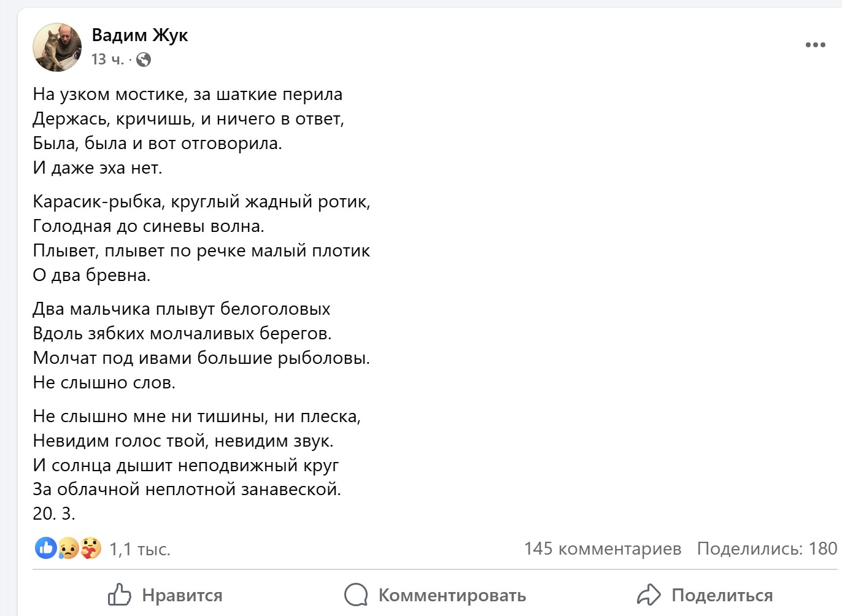842x616 pixels.
Task: Click the line starting with Карасик-рыбка
Action: coord(201,202)
